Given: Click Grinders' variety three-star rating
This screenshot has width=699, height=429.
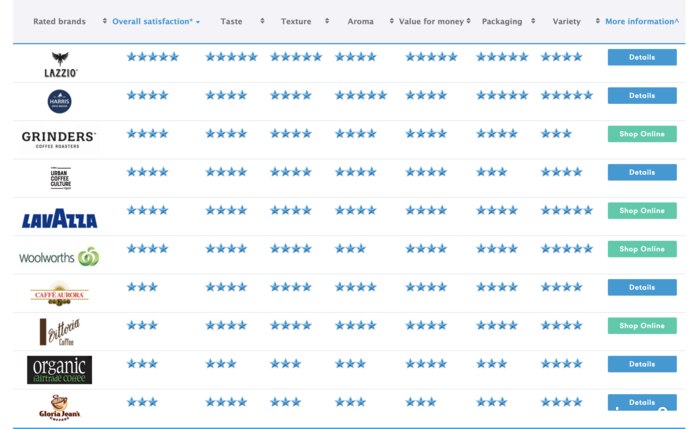Looking at the screenshot, I should point(556,133).
